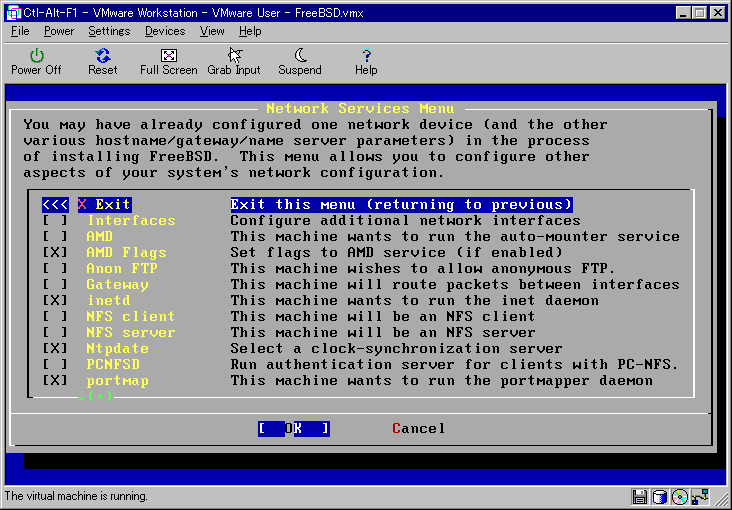Uncheck the AMD Flags option

point(55,253)
